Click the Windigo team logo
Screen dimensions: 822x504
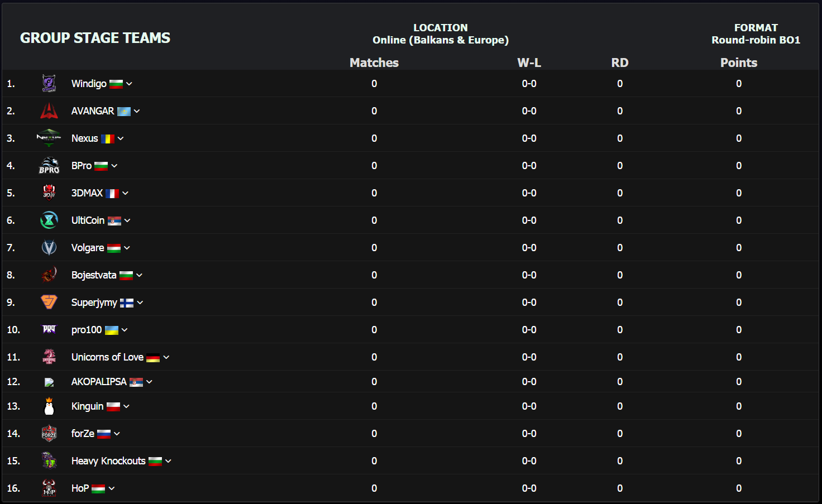[x=49, y=83]
